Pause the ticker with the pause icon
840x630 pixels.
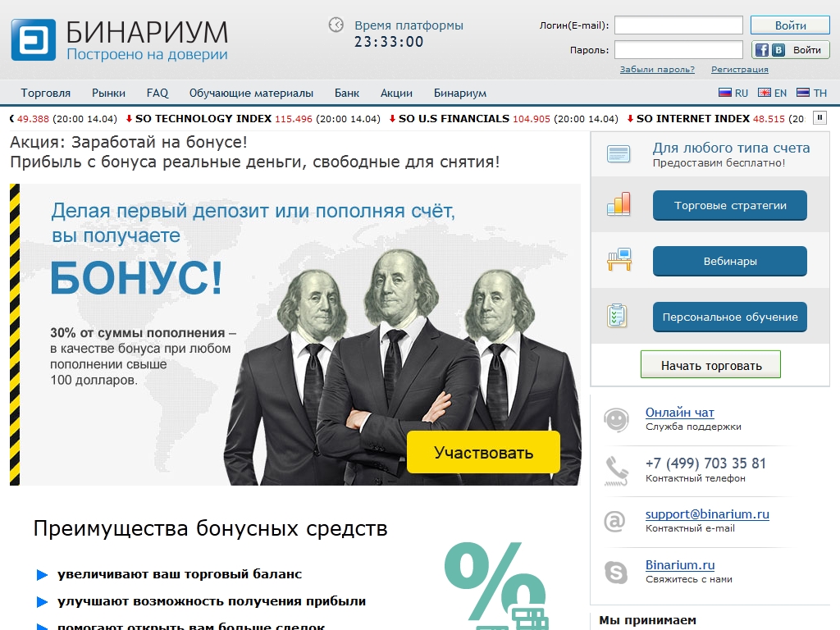tap(819, 118)
